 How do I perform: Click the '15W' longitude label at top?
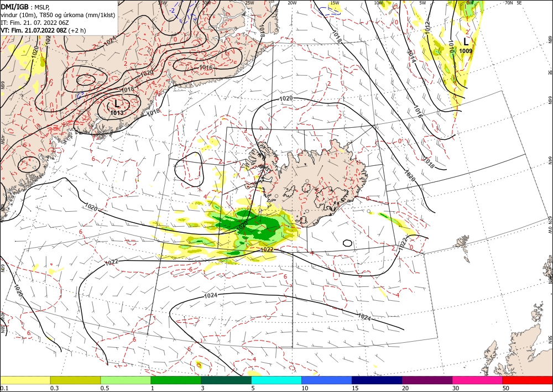[x=335, y=3]
